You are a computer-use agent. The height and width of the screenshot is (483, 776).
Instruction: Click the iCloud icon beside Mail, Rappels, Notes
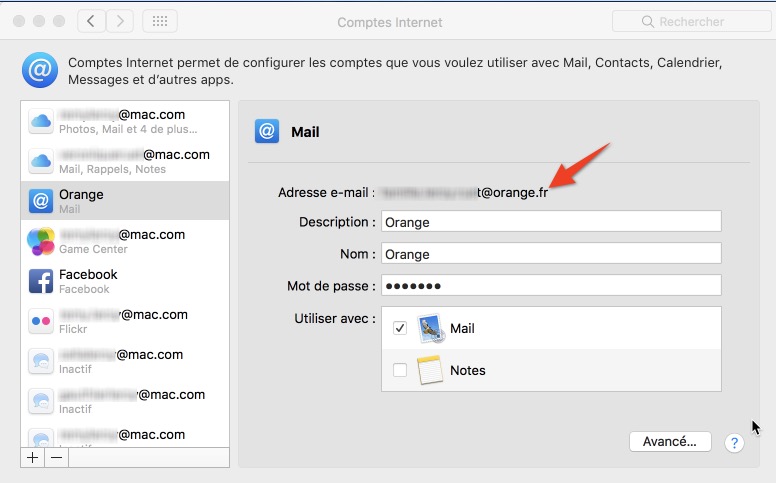pos(41,161)
